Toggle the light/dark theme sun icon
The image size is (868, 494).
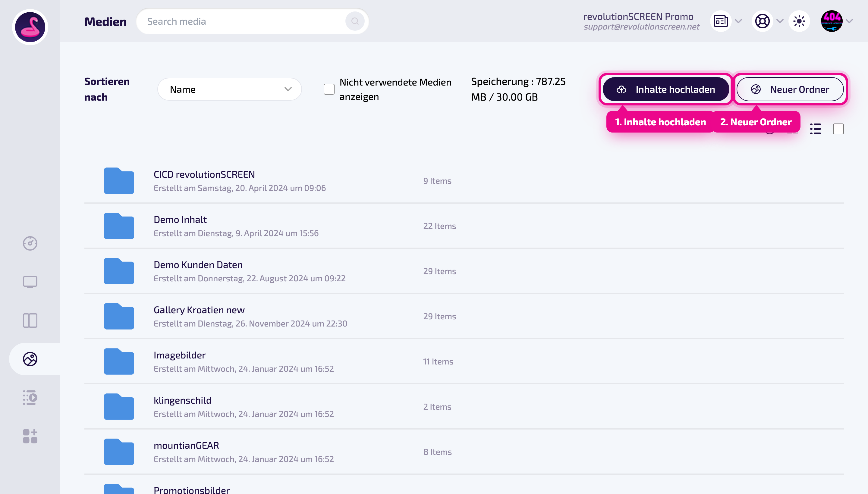click(x=799, y=21)
